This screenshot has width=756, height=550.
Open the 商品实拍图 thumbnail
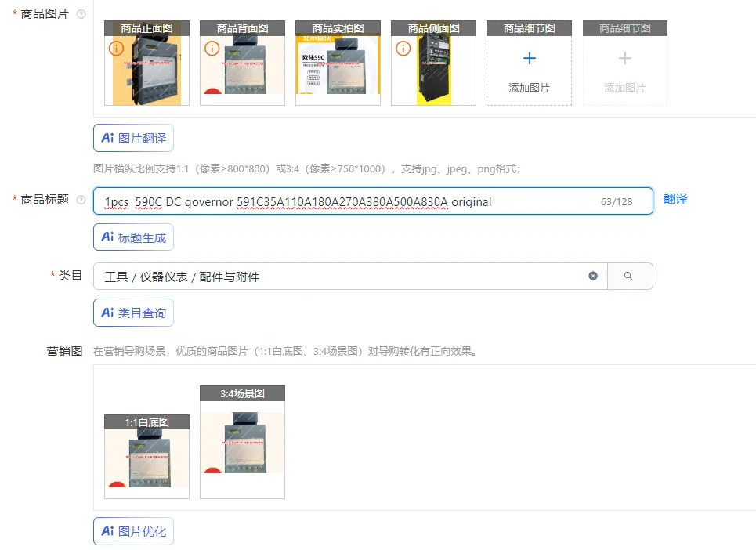[x=338, y=63]
